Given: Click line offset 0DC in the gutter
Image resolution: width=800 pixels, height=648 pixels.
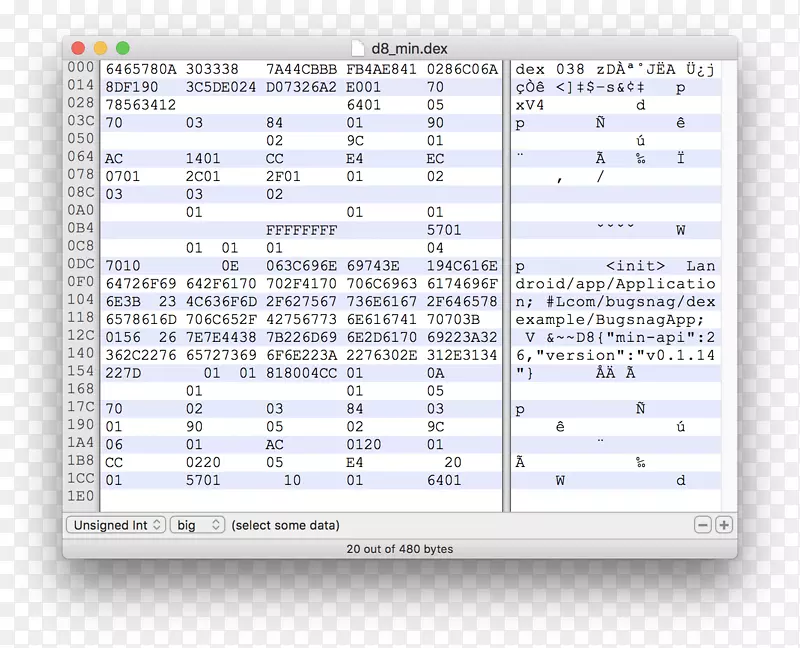Looking at the screenshot, I should click(80, 265).
